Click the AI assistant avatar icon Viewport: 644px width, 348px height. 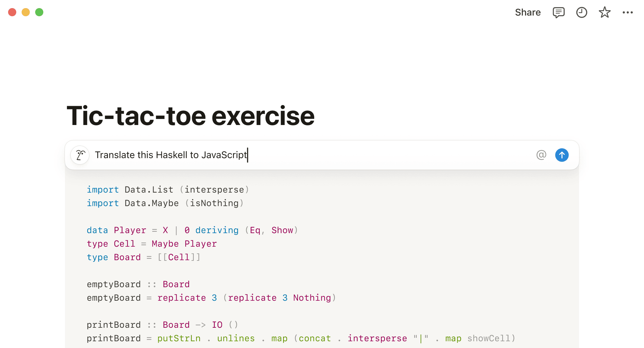point(80,155)
